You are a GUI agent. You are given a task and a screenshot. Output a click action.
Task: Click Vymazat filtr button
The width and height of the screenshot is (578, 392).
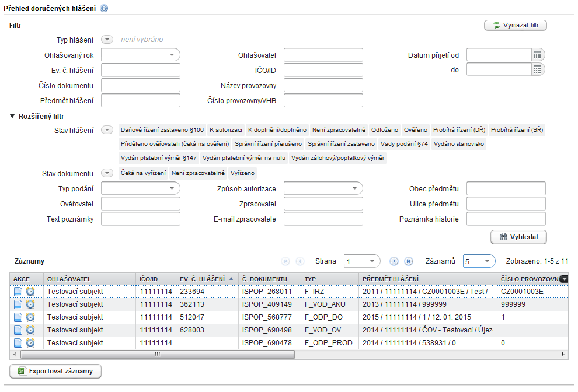[515, 25]
